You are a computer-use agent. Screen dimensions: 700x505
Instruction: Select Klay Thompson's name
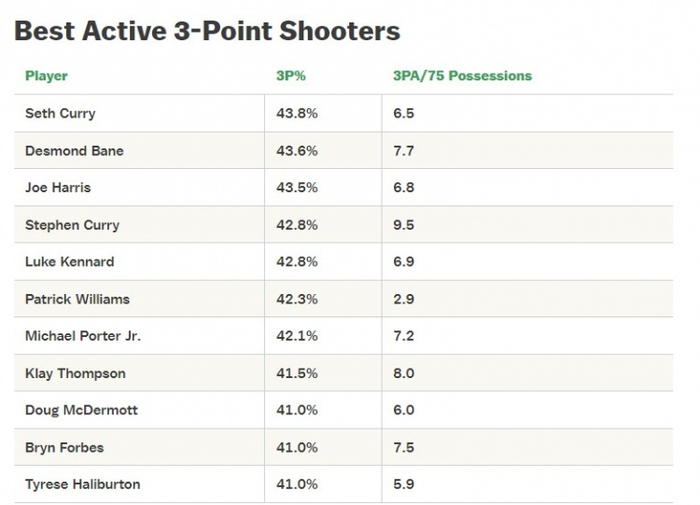75,373
